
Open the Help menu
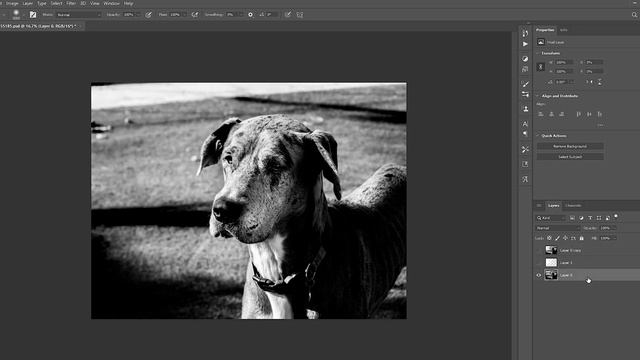129,3
